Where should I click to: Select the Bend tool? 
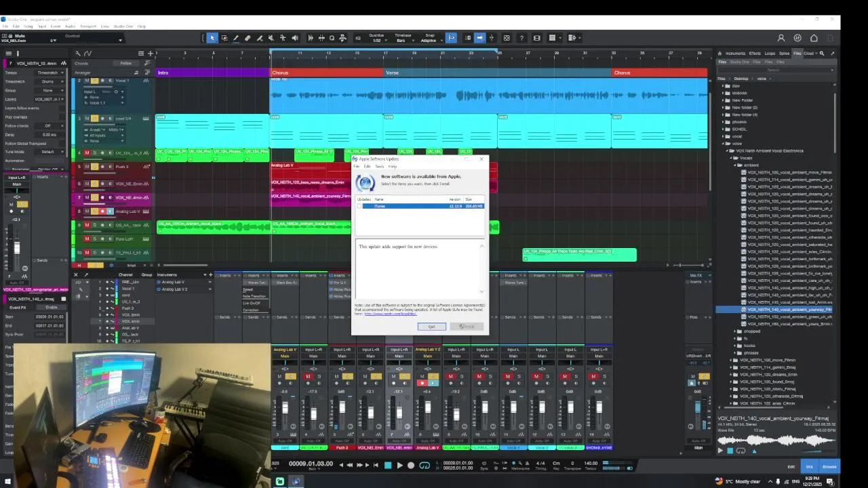[x=283, y=38]
